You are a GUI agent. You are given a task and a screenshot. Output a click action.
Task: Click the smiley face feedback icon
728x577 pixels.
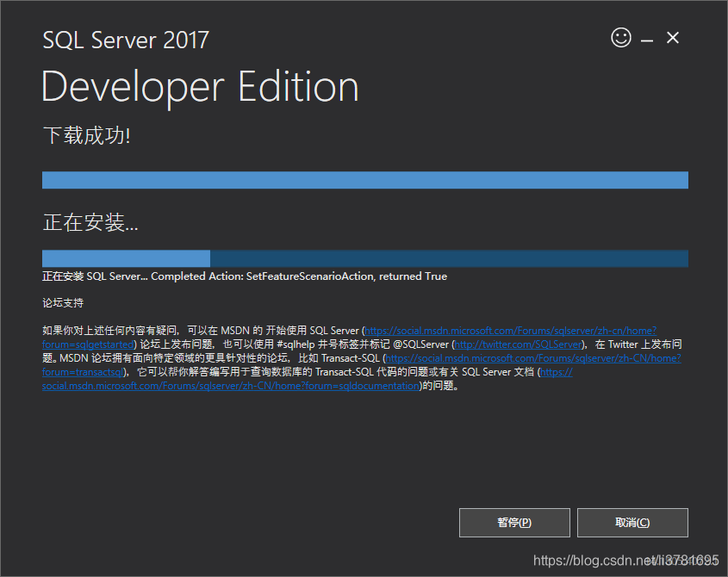[621, 38]
